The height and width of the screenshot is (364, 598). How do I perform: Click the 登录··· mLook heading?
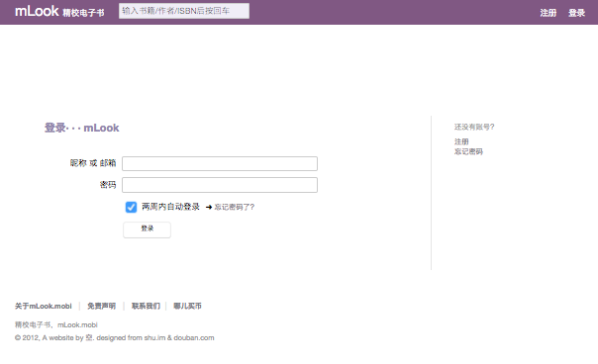click(x=82, y=128)
